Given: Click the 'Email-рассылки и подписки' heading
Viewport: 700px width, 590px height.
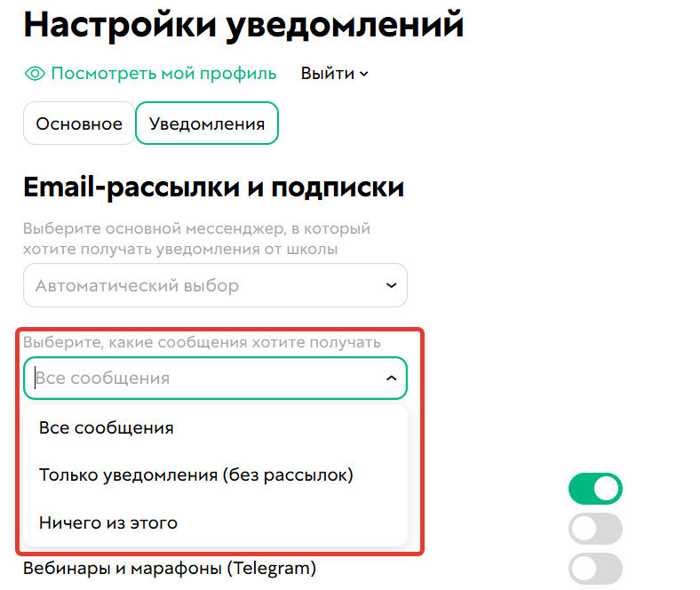Looking at the screenshot, I should point(214,187).
